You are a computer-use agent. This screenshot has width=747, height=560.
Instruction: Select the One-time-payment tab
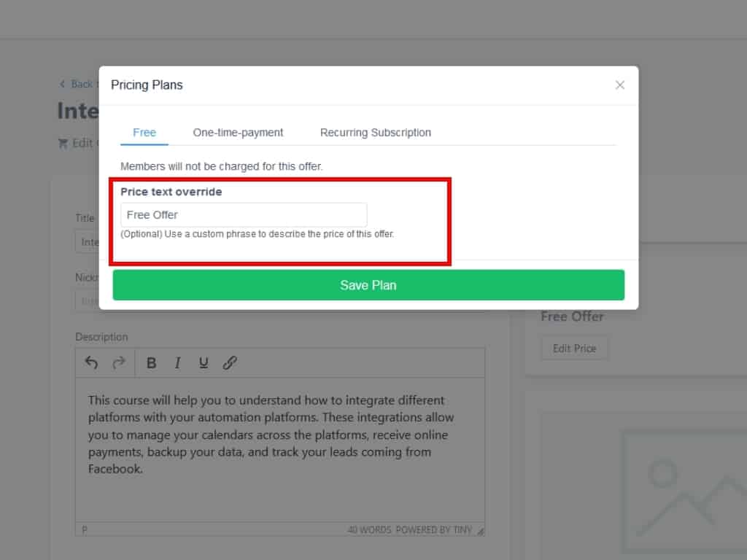point(238,133)
